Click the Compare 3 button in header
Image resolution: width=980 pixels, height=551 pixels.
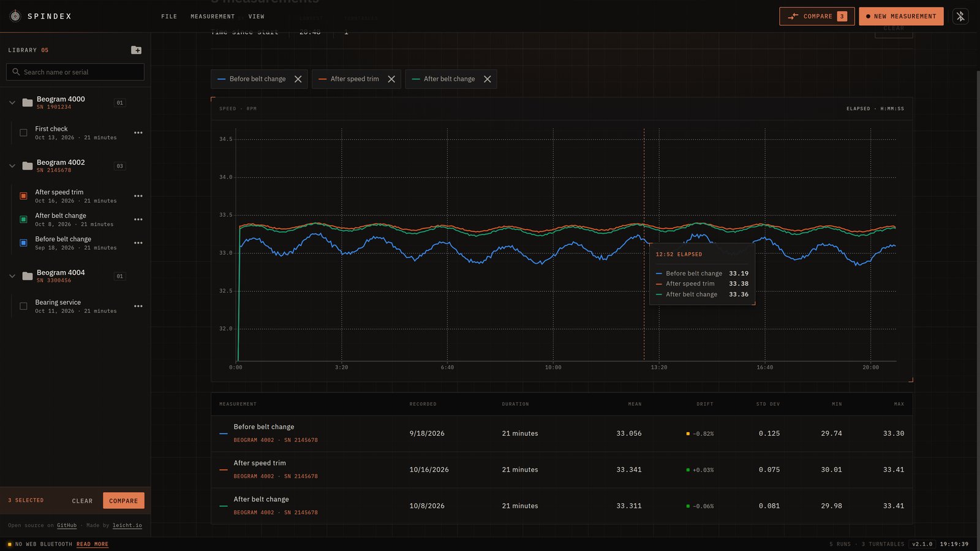click(x=816, y=17)
